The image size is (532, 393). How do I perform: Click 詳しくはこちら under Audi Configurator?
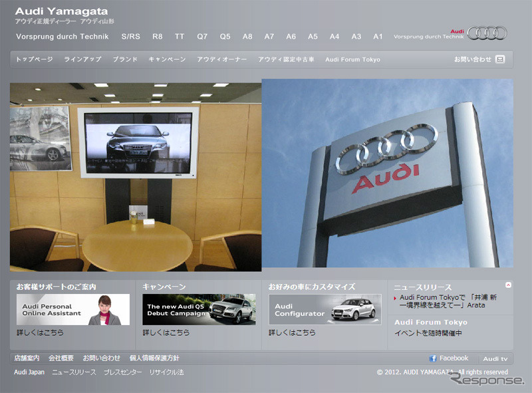(292, 332)
